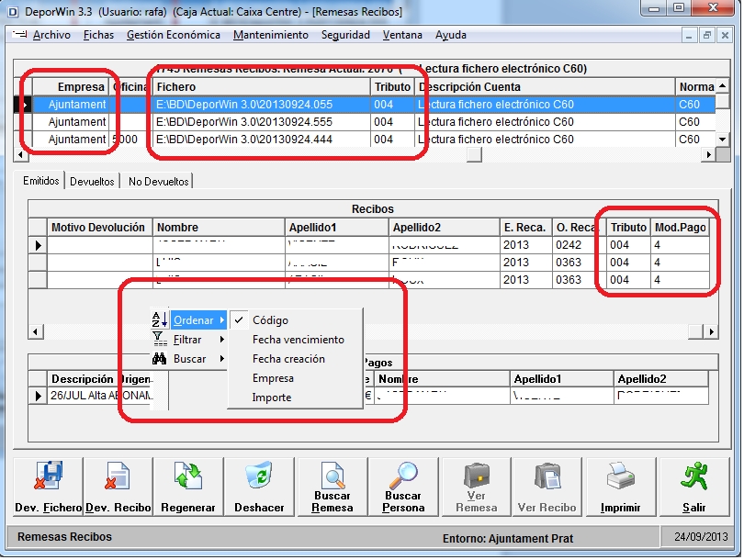Open the Ayuda menu
The image size is (744, 560).
451,35
